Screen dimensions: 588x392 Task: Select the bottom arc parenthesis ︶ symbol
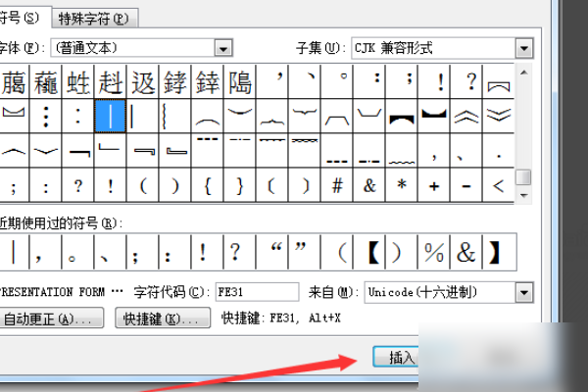point(240,116)
